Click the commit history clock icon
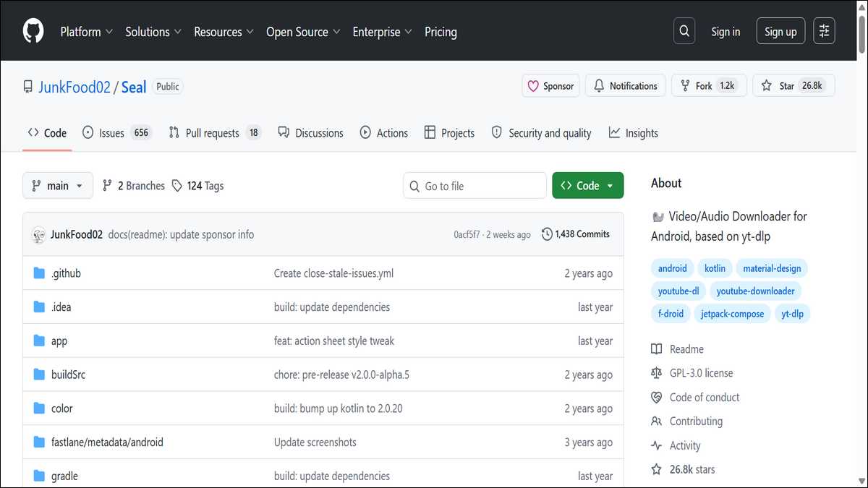 click(x=547, y=234)
